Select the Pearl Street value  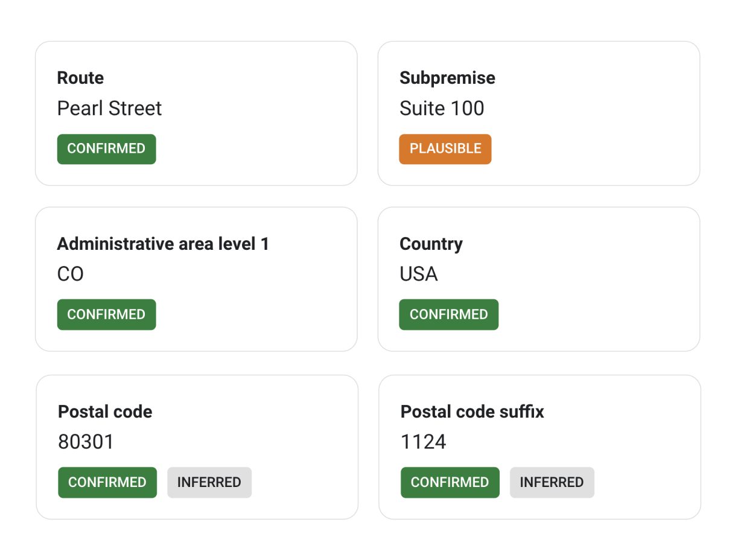(109, 109)
